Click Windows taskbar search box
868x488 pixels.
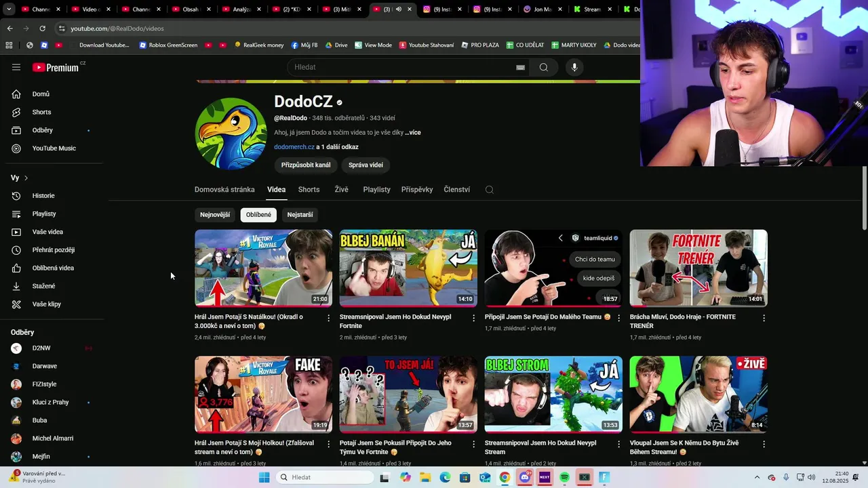point(324,477)
